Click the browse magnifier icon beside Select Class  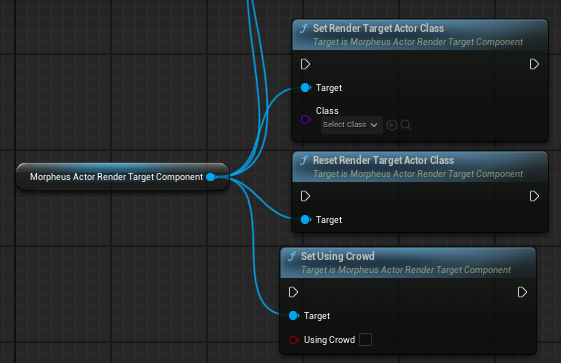tap(406, 125)
